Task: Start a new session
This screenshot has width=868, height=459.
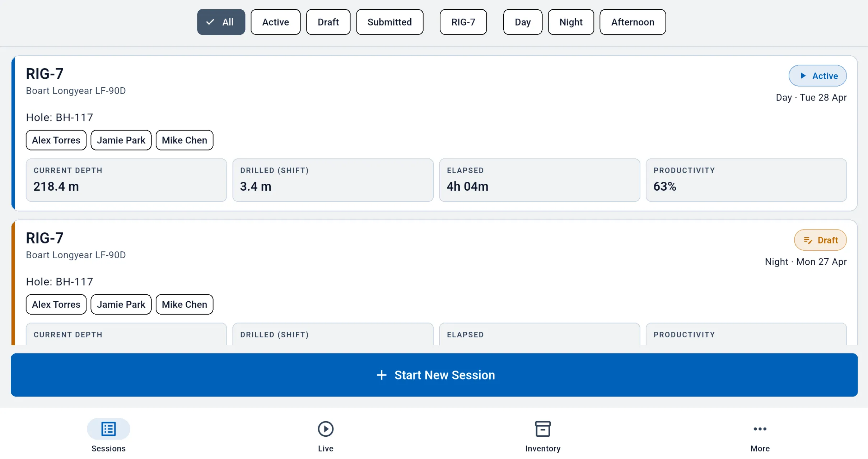Action: [434, 375]
